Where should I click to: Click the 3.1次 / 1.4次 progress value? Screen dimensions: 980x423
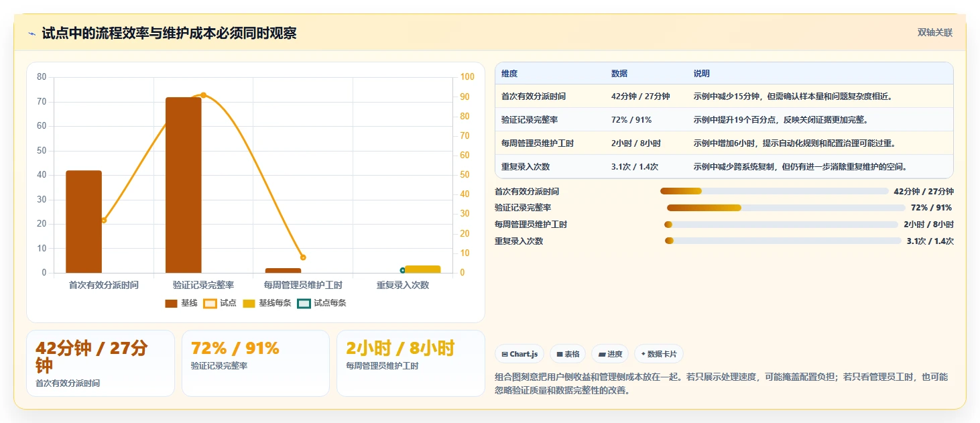tap(930, 241)
